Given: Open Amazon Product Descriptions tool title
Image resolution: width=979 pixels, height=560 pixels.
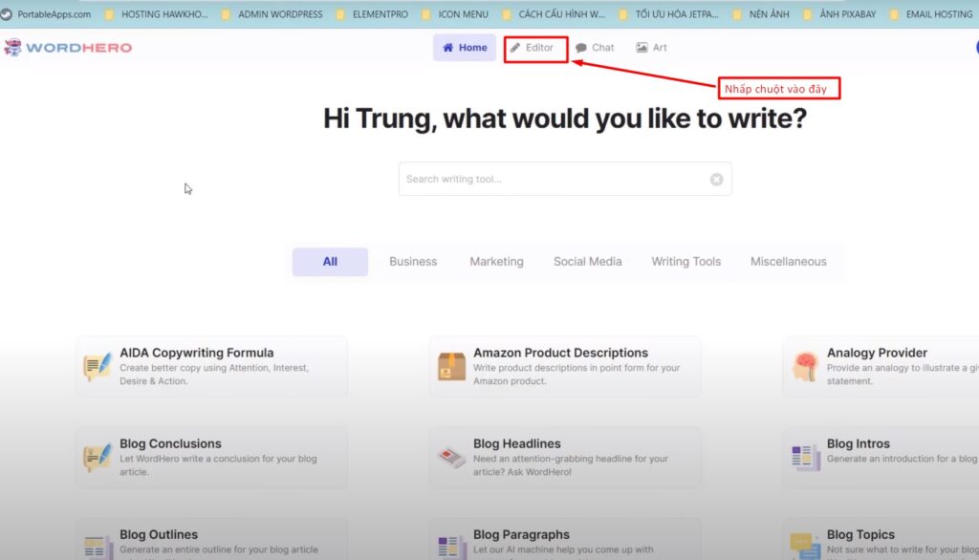Looking at the screenshot, I should (560, 353).
